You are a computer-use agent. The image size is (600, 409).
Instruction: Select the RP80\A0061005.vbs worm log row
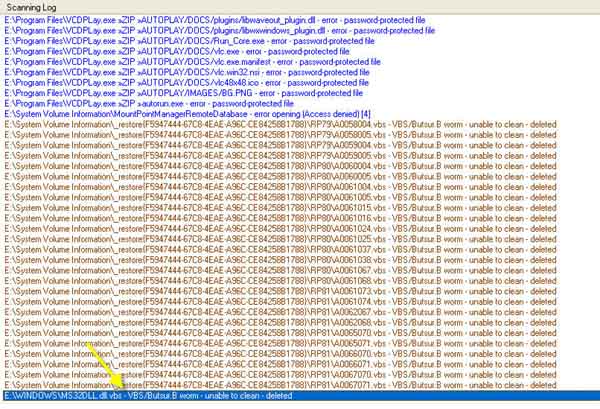(280, 197)
